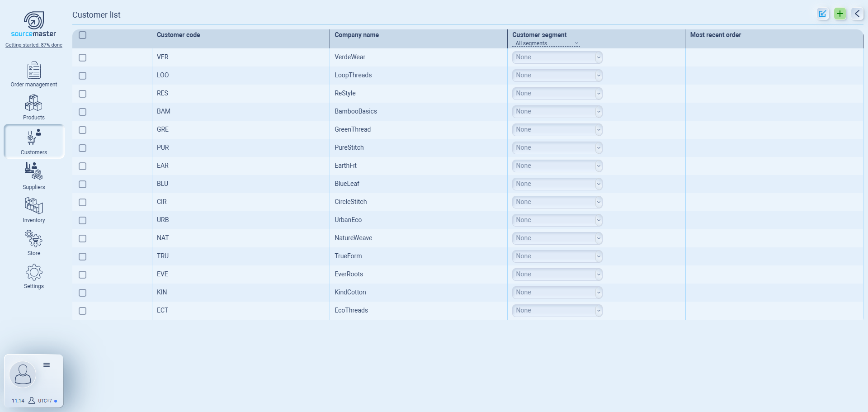Add a new customer with the plus icon
868x412 pixels.
(840, 14)
